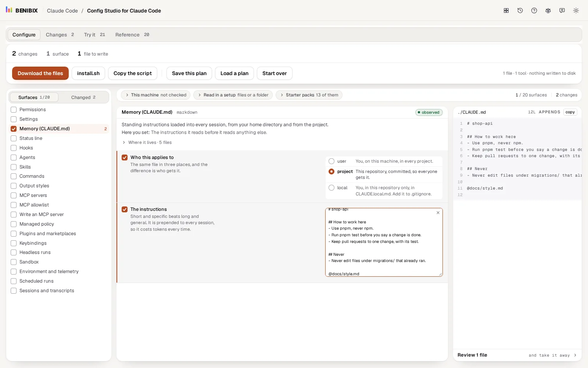Select the 'user' scope radio button
Viewport: 588px width, 368px height.
tap(331, 161)
